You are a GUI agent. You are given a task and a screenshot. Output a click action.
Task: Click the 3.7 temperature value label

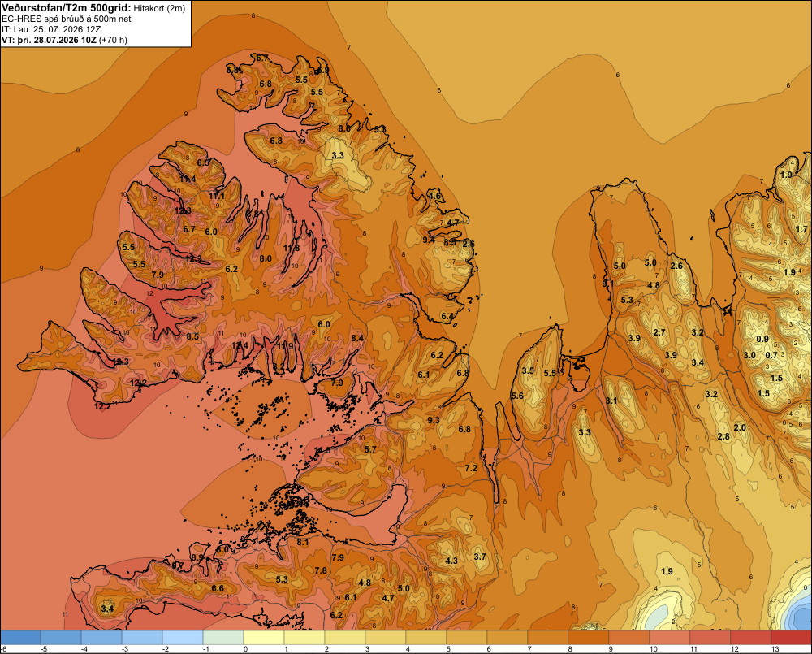tap(480, 557)
